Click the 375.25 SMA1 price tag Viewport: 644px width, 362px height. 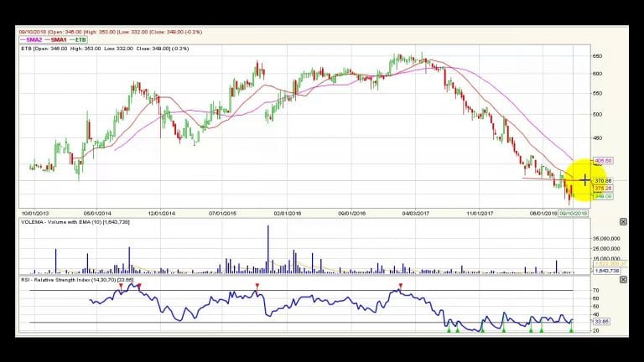(x=603, y=189)
